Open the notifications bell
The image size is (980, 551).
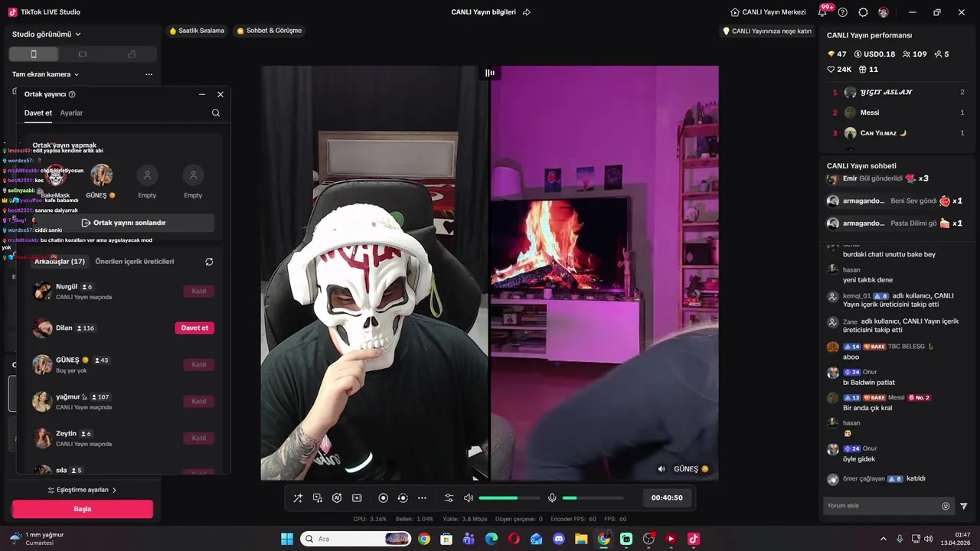click(822, 12)
